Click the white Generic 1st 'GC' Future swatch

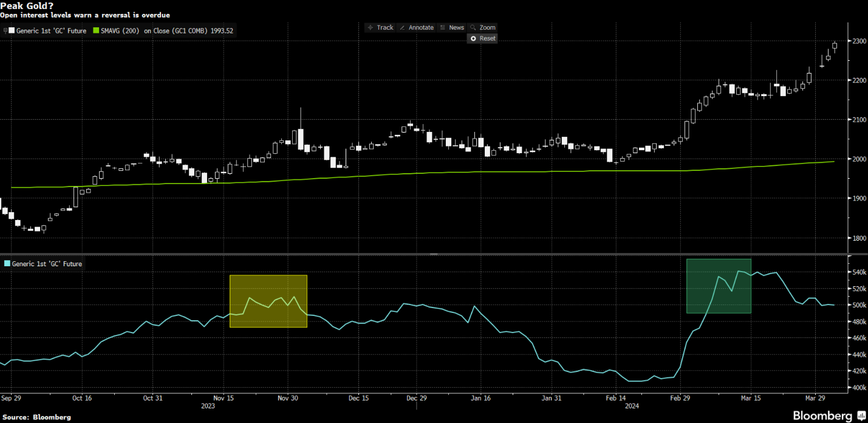(12, 30)
